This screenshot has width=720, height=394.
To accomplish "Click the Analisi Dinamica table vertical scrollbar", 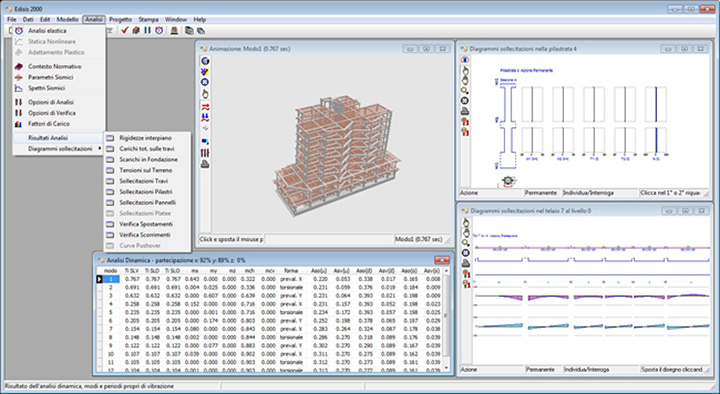I will coord(445,319).
